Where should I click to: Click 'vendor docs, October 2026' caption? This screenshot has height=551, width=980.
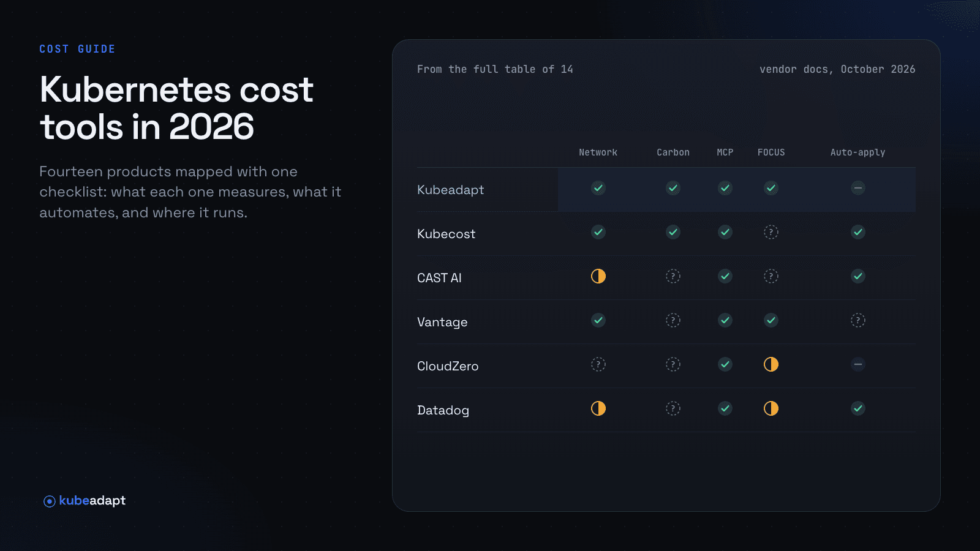click(x=837, y=69)
